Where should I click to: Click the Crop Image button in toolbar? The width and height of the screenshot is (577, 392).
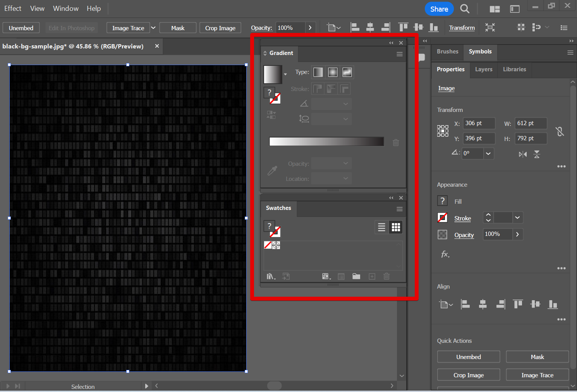coord(220,28)
